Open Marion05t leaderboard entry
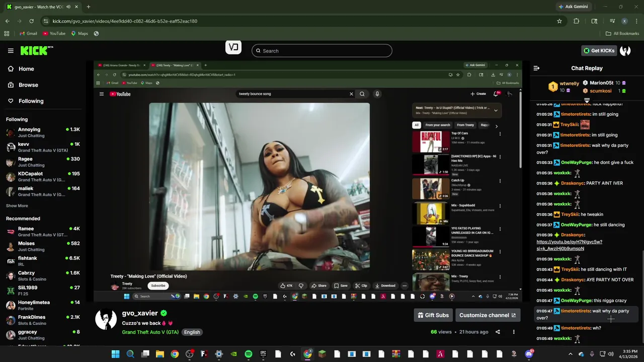 (x=604, y=83)
